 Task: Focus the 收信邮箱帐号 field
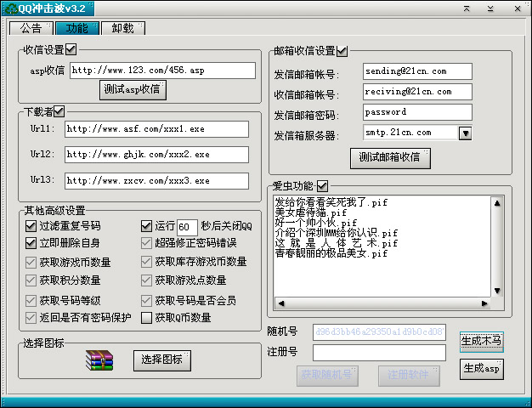(x=417, y=92)
